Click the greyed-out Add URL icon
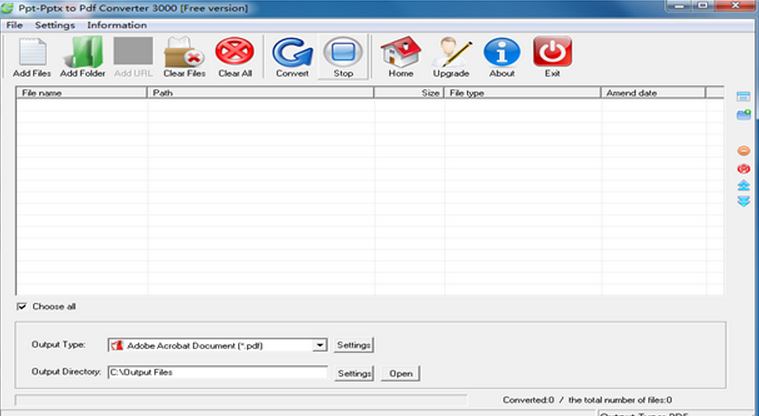759x416 pixels. pyautogui.click(x=133, y=57)
